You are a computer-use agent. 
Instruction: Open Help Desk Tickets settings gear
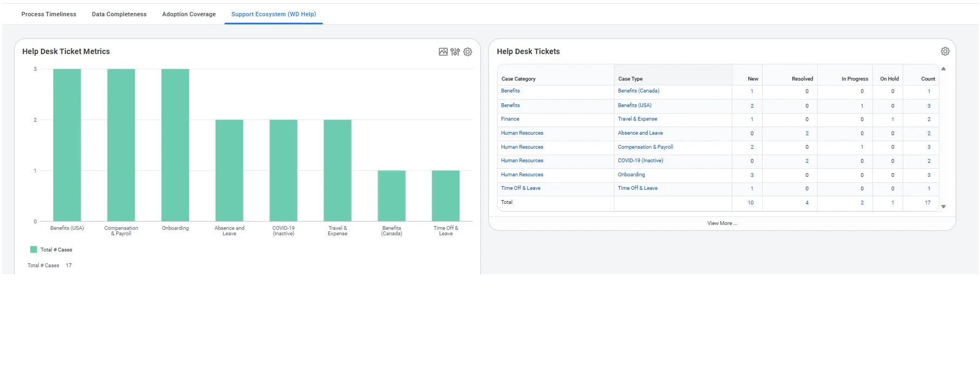click(x=945, y=51)
